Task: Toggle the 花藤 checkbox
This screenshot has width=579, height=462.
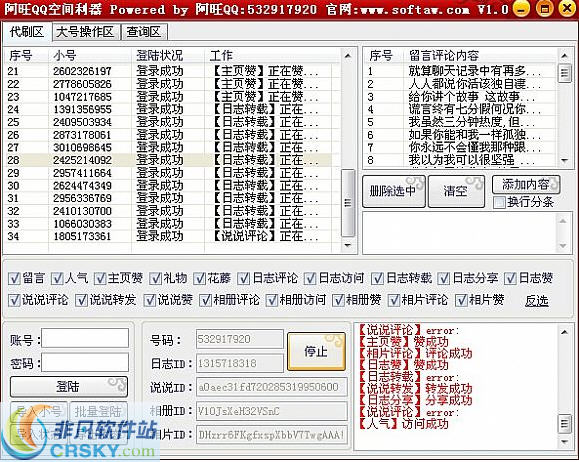Action: tap(199, 278)
